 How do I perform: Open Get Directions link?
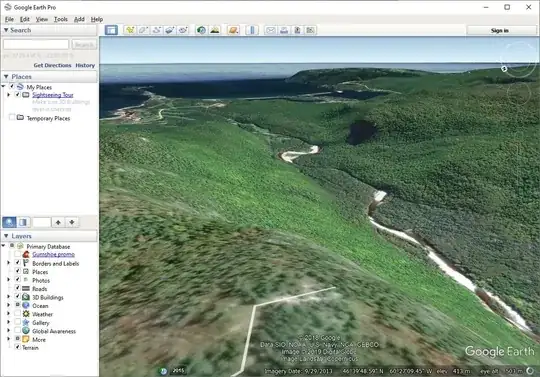tap(52, 65)
